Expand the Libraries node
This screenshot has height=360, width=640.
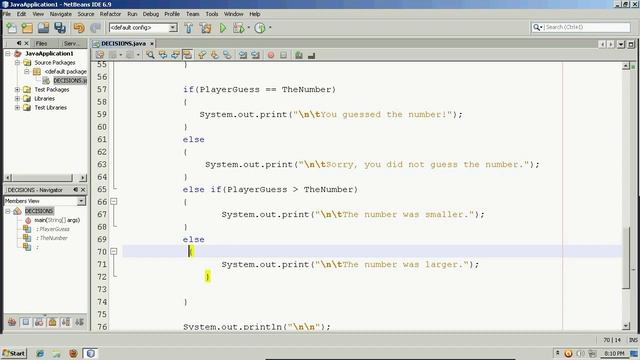17,98
